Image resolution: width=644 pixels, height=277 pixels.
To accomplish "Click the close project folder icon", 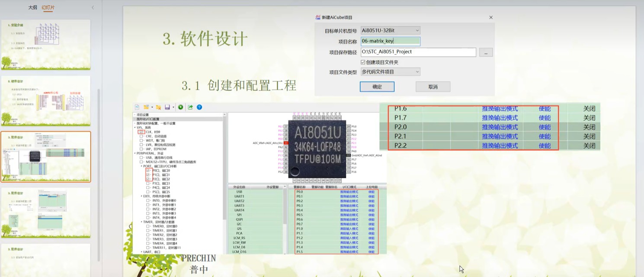I will point(158,107).
